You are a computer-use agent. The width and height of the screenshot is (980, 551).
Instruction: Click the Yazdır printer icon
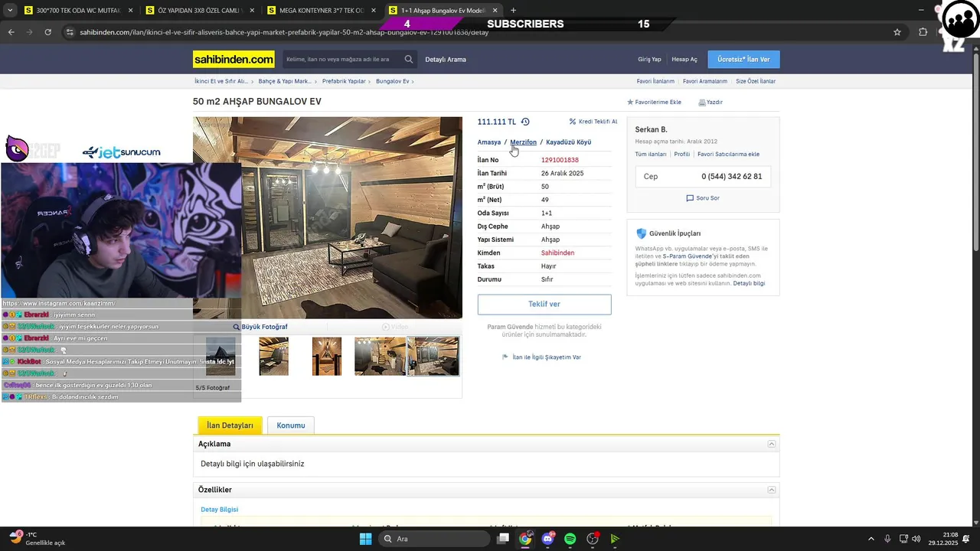(x=702, y=102)
